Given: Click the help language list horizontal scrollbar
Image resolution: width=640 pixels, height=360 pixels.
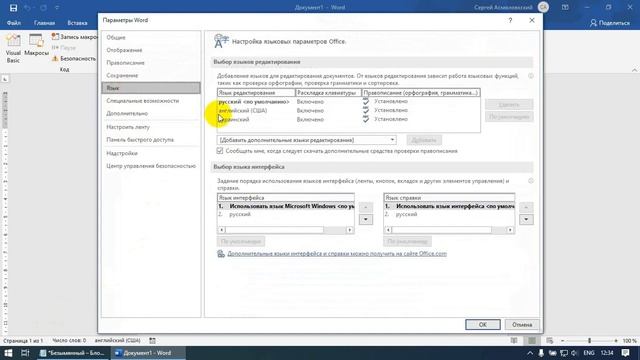Looking at the screenshot, I should [449, 230].
